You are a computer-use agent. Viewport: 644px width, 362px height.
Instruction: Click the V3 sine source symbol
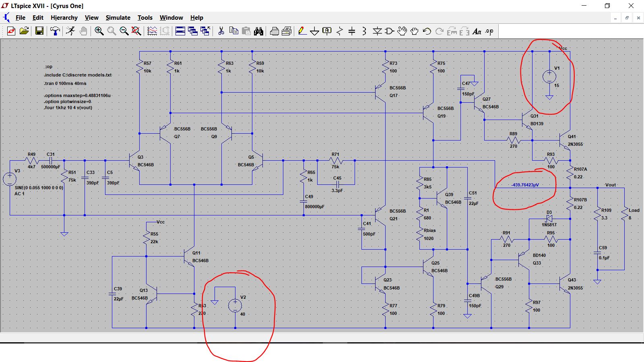click(x=10, y=179)
